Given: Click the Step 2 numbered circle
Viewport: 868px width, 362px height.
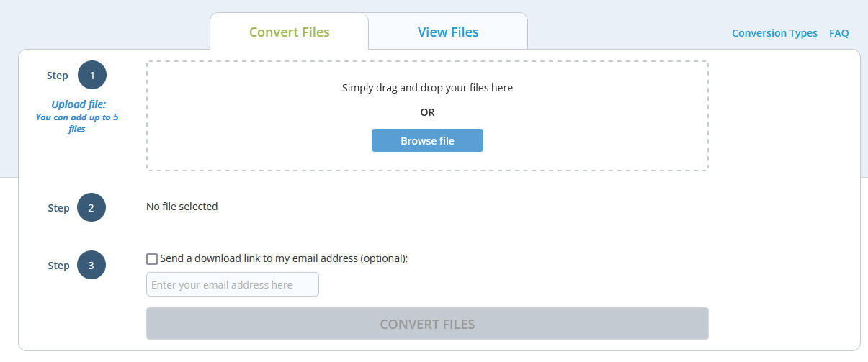Looking at the screenshot, I should point(91,208).
